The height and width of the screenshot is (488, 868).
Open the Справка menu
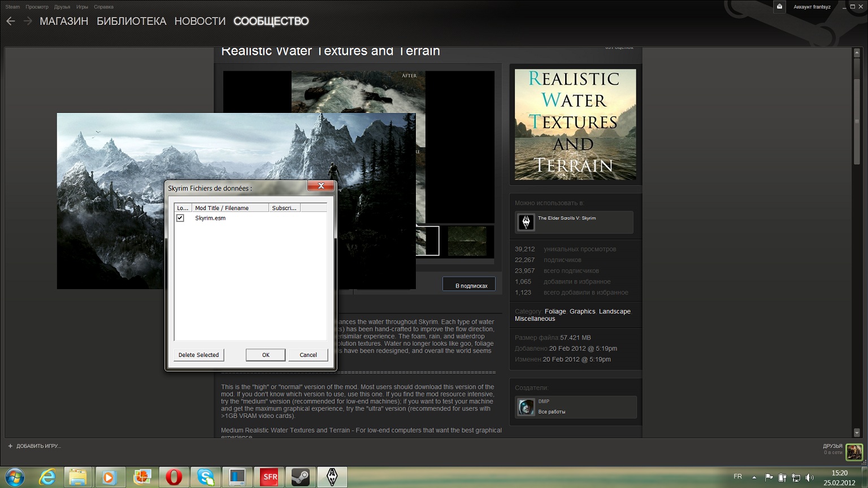(103, 7)
